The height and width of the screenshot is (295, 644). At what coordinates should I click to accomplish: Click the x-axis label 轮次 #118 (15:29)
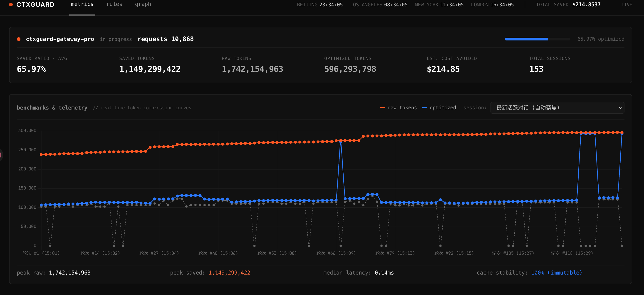point(572,253)
